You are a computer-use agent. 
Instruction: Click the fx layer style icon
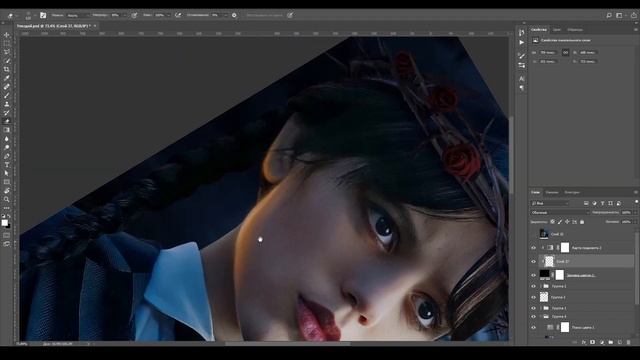584,342
